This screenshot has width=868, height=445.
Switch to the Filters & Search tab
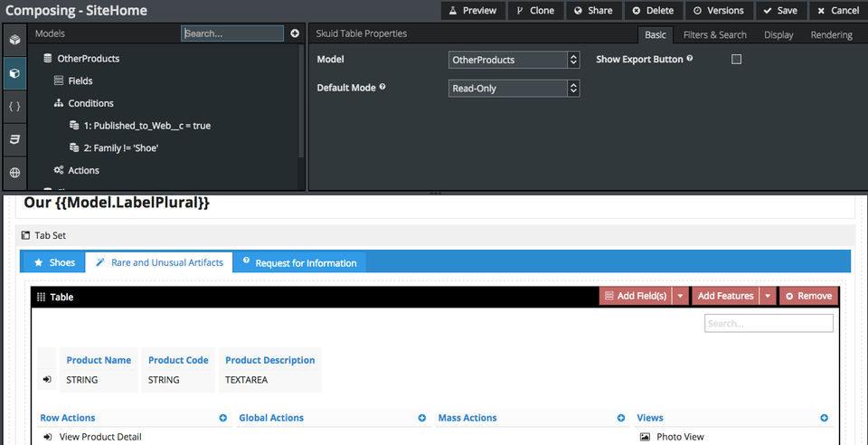(x=714, y=35)
